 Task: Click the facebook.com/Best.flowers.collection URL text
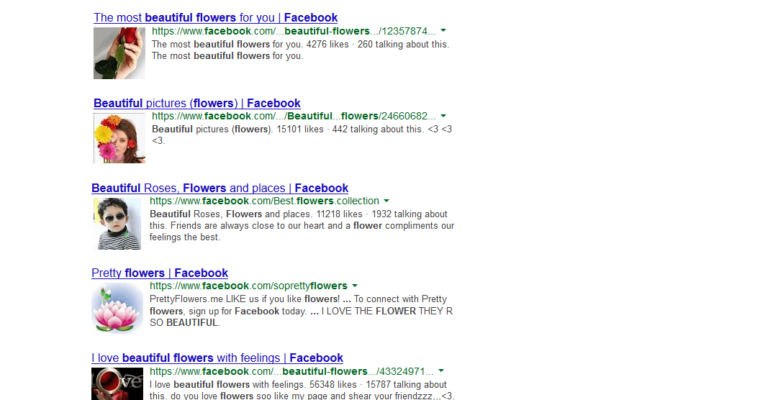point(264,201)
